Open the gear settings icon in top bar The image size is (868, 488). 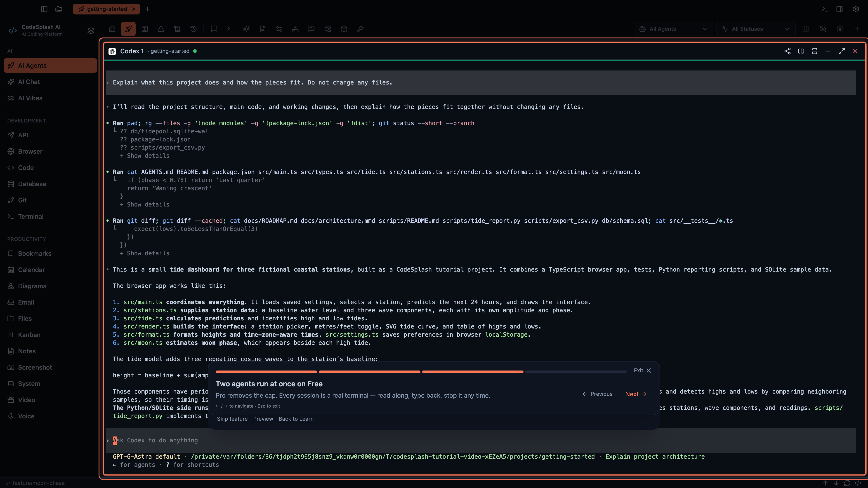click(x=856, y=9)
